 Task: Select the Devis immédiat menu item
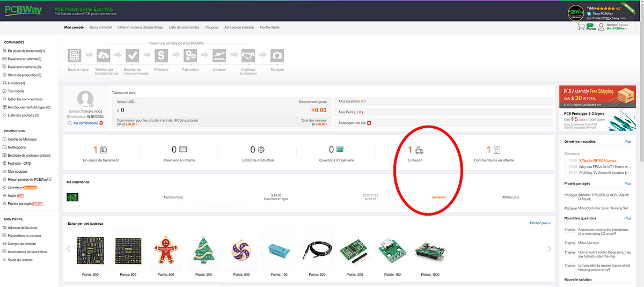tap(100, 27)
